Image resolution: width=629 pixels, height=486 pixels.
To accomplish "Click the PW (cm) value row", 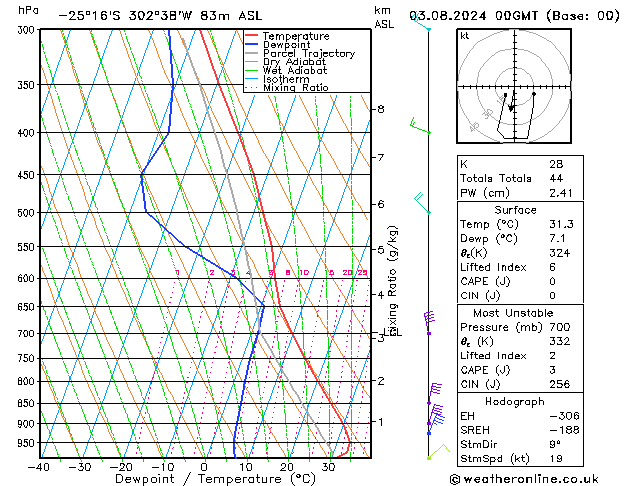I will (520, 193).
